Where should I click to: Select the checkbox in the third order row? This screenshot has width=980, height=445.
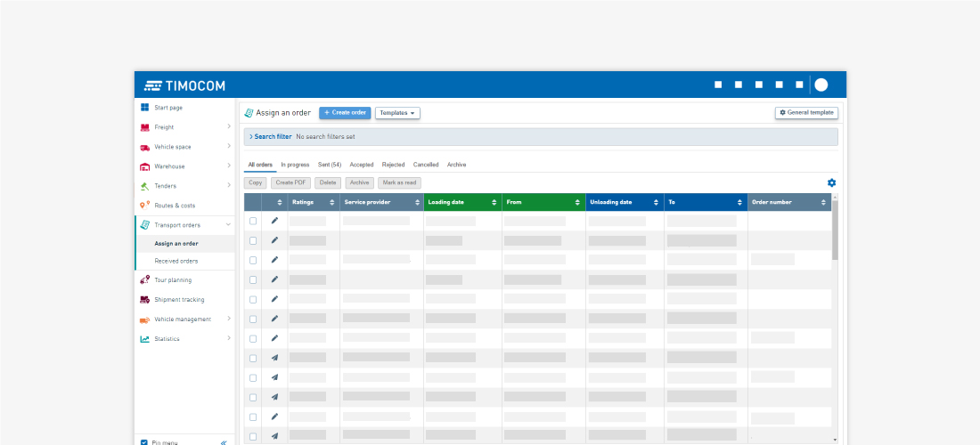(x=253, y=260)
